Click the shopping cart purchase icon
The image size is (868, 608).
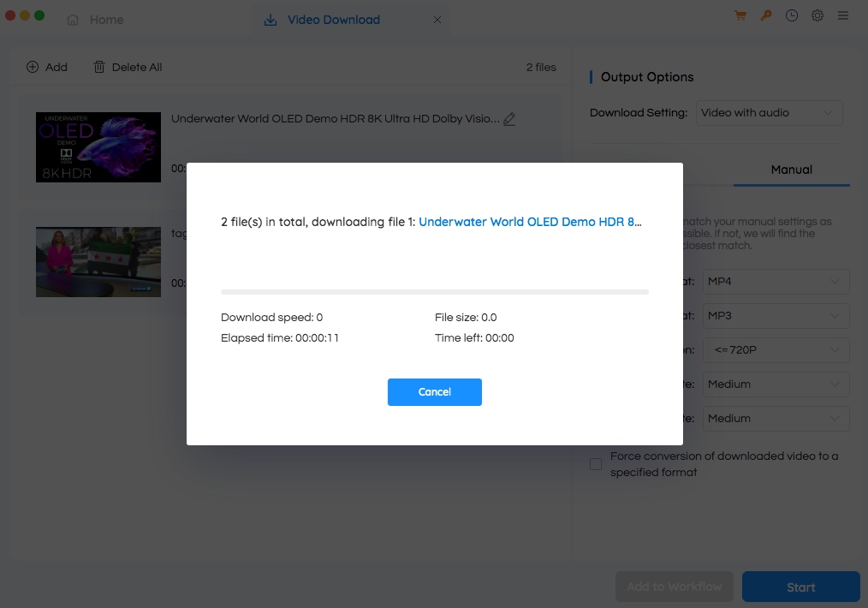tap(740, 15)
